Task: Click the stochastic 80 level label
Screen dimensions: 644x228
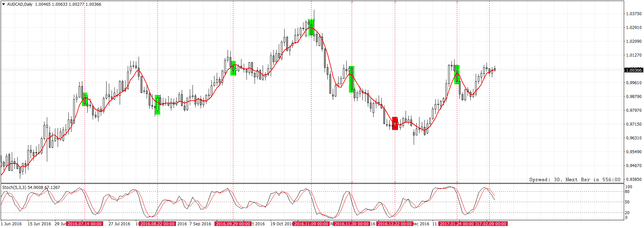Action: tap(627, 192)
